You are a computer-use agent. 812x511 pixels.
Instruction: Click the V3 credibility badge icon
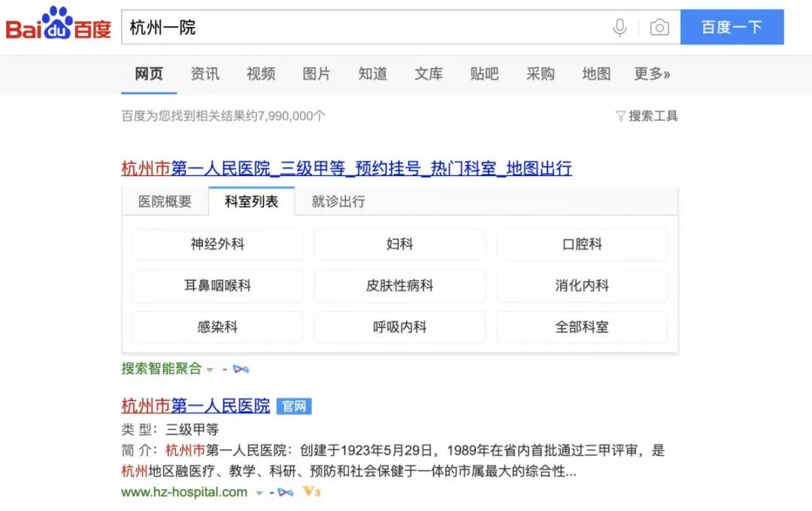pos(311,491)
